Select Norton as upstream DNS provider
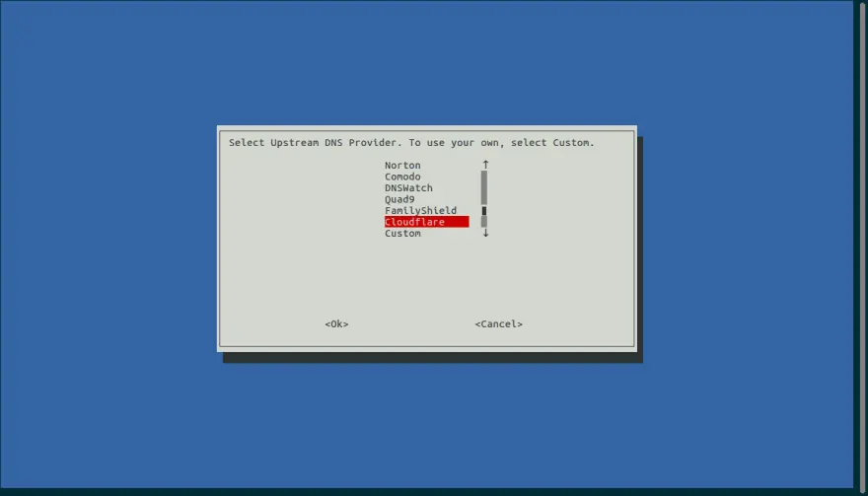 tap(402, 166)
